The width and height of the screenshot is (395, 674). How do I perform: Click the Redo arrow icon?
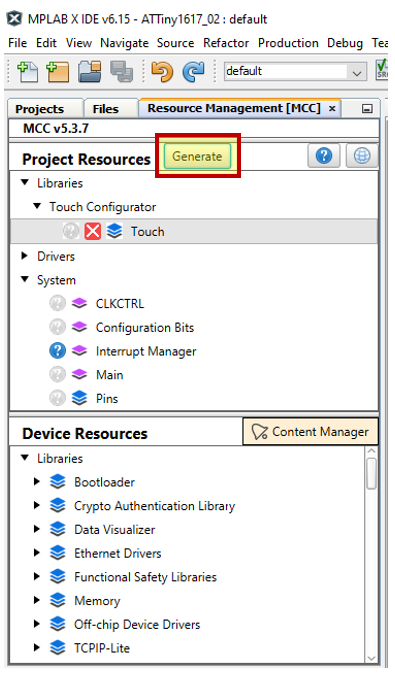pyautogui.click(x=194, y=72)
